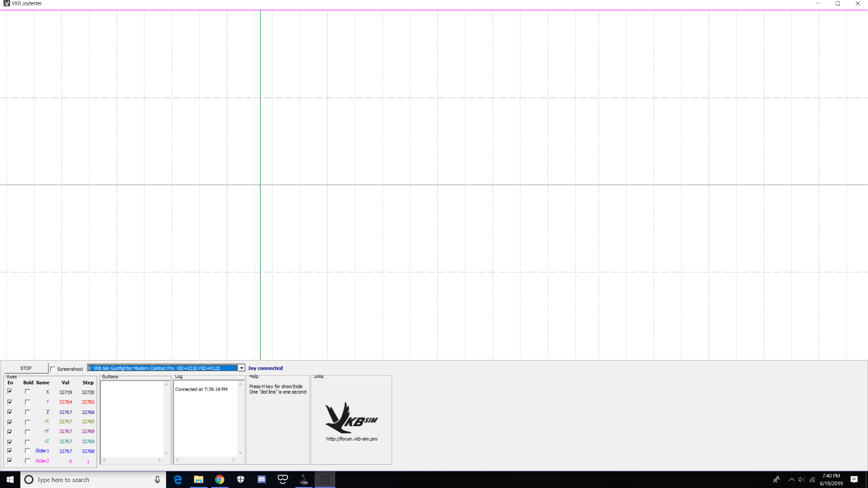868x488 pixels.
Task: Click the Buttons list scroll right arrow
Action: click(159, 460)
